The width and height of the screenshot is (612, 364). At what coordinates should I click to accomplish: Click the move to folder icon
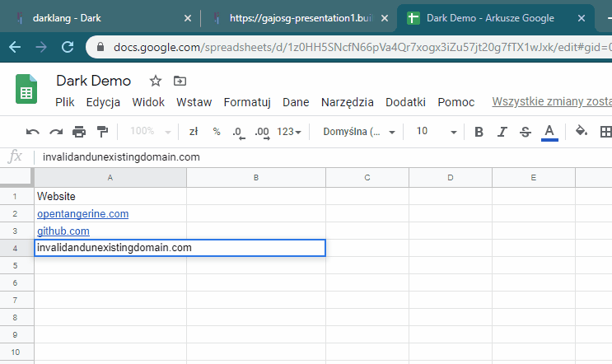pos(180,81)
